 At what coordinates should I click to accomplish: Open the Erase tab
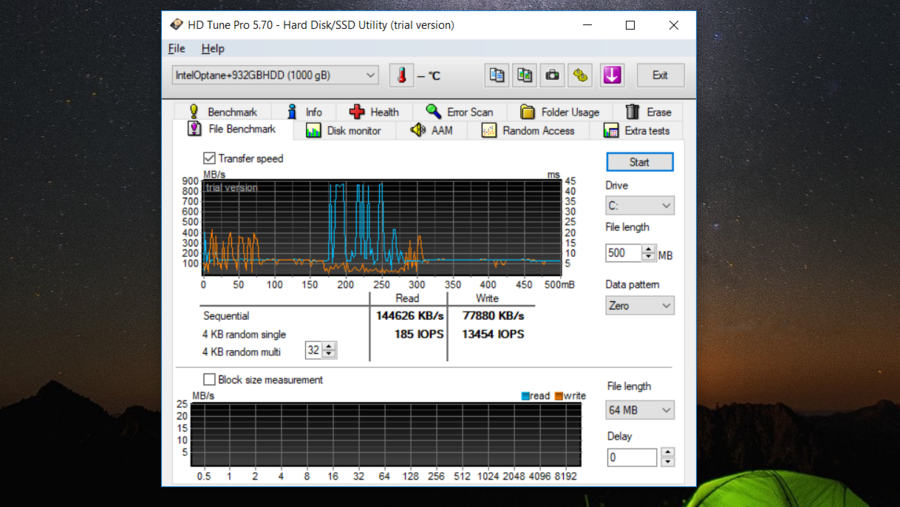(x=648, y=112)
